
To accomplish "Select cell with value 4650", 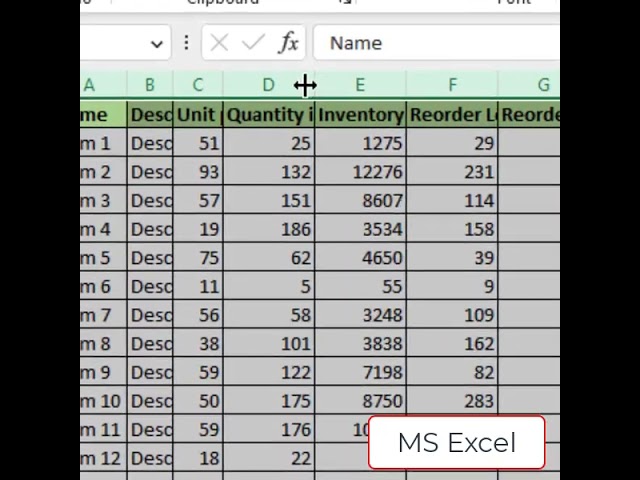I will coord(360,257).
